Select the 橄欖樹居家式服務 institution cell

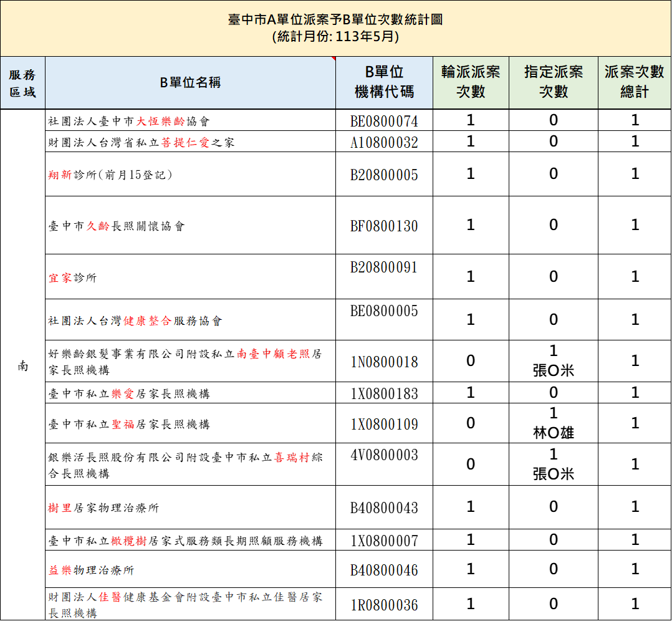[190, 540]
